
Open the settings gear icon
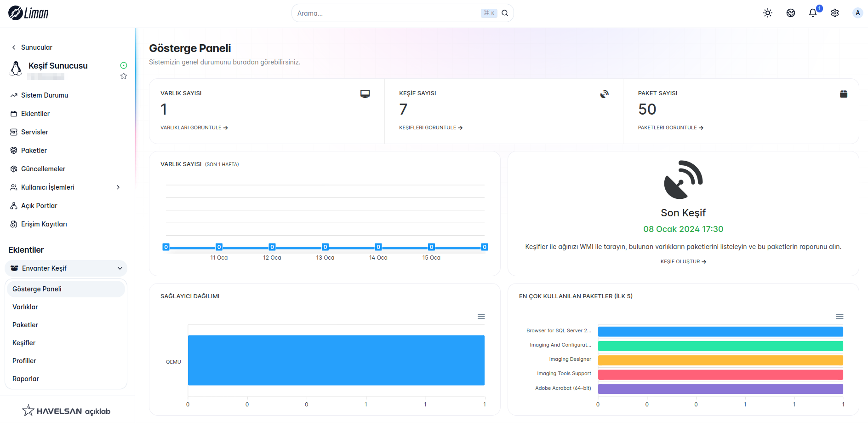[835, 13]
